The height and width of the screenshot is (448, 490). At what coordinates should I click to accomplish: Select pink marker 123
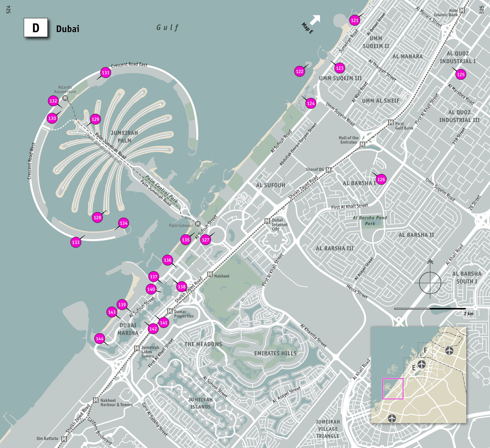(340, 68)
